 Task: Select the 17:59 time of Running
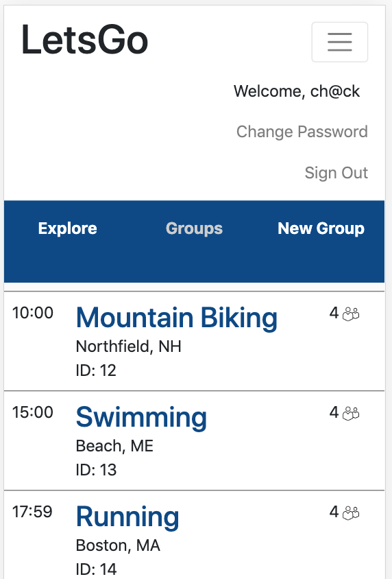click(x=32, y=512)
